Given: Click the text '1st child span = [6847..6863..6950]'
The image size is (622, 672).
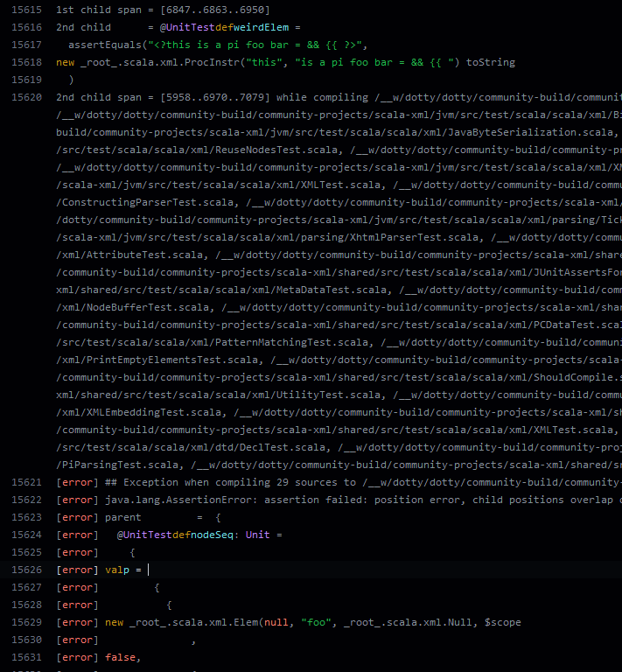Looking at the screenshot, I should 163,10.
